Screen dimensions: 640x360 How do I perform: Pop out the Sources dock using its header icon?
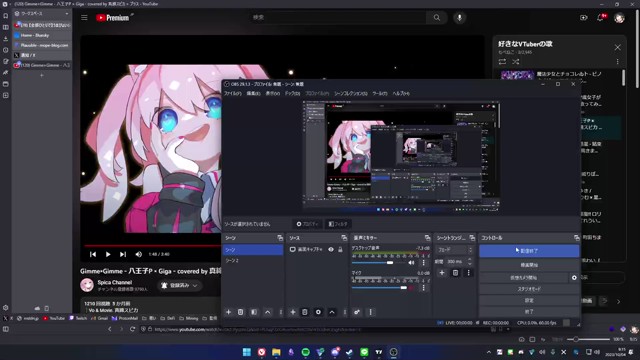coord(344,238)
